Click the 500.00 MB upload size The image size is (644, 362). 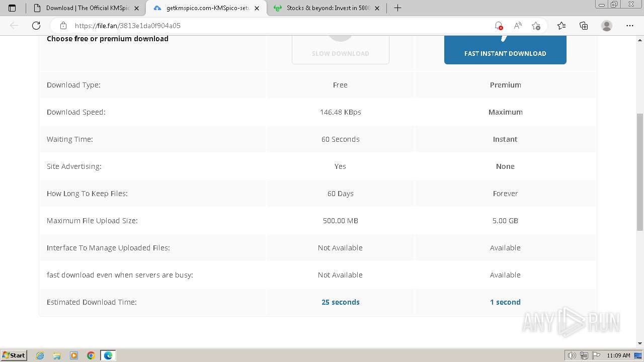pos(341,221)
